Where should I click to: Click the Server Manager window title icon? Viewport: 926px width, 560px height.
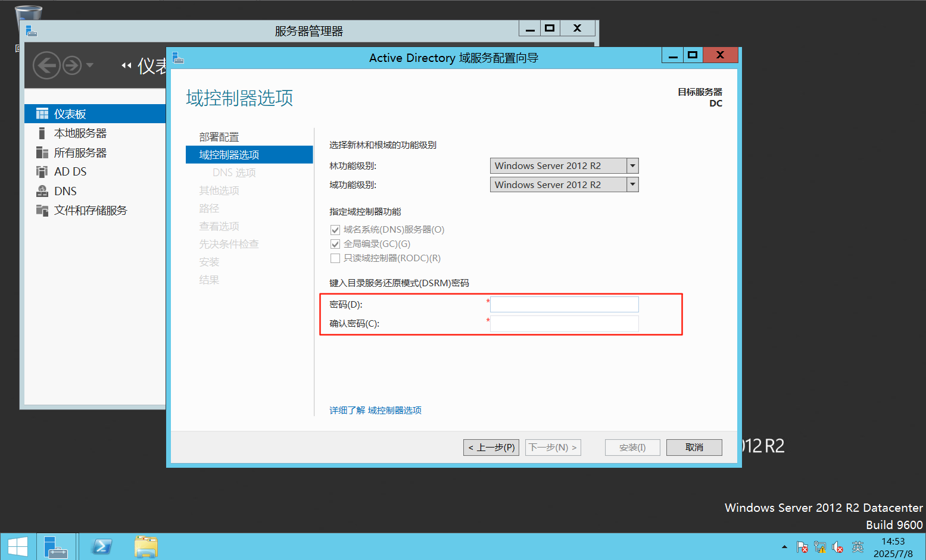(32, 30)
